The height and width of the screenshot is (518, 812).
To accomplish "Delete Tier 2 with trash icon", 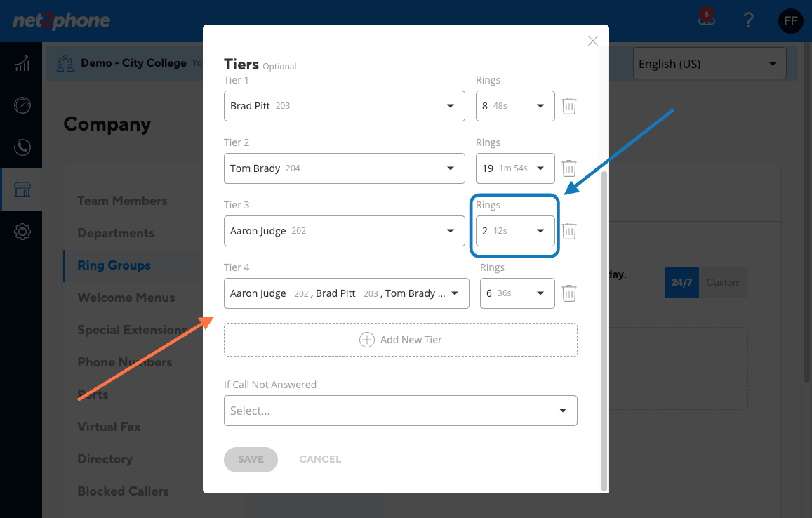I will coord(568,168).
